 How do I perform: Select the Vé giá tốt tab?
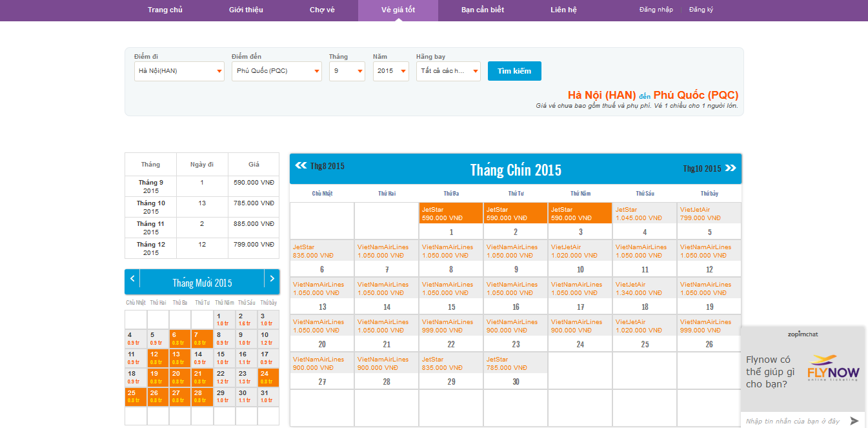(x=398, y=10)
